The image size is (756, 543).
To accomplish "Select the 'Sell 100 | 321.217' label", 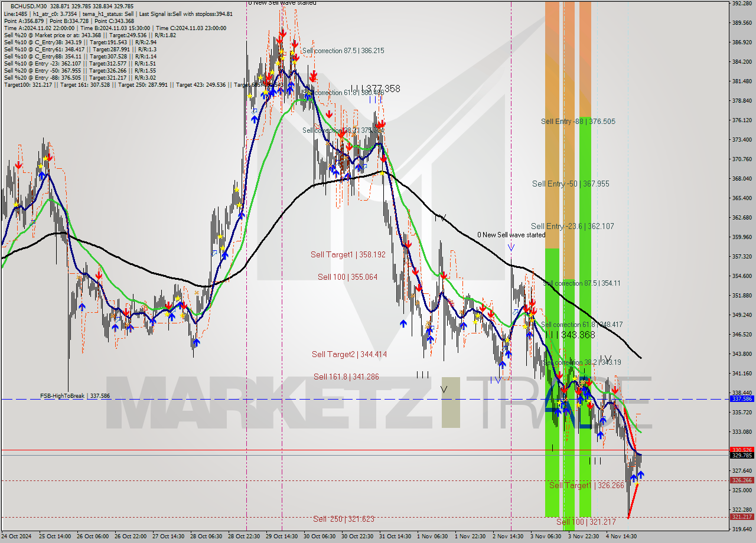I will pos(586,522).
